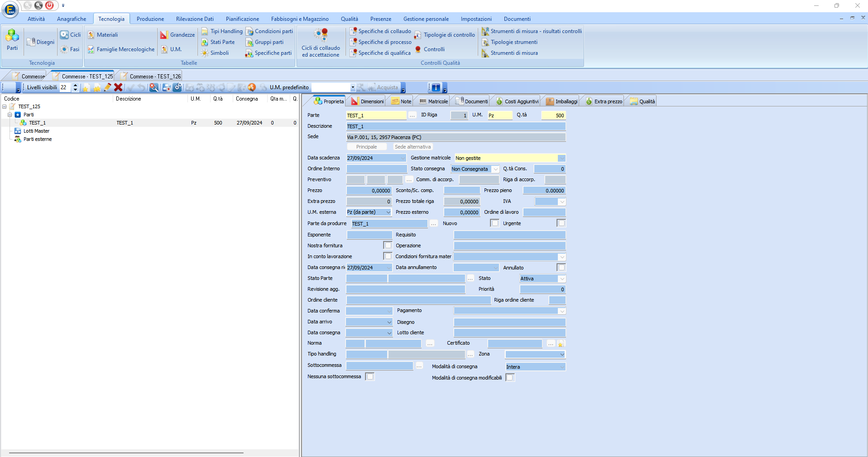This screenshot has height=457, width=868.
Task: Open Cicli di collaudo ed accettazione
Action: click(321, 43)
